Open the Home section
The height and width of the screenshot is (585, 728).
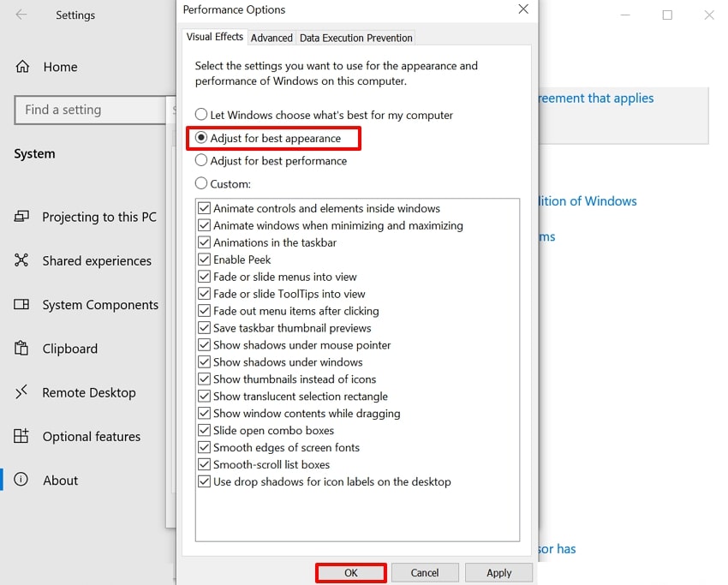pos(60,67)
